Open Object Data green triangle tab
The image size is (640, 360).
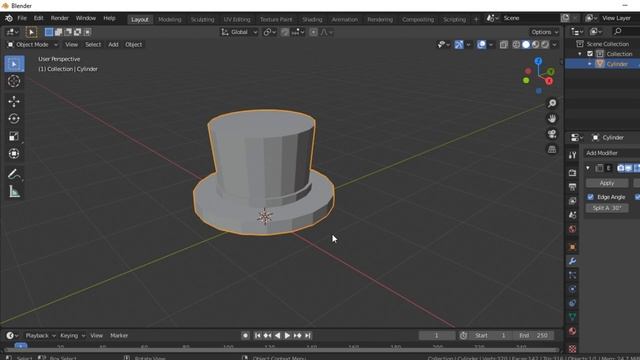(572, 317)
